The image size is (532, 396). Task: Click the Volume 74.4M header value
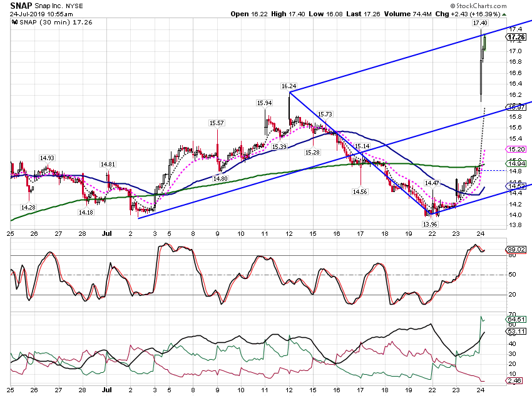click(x=408, y=14)
